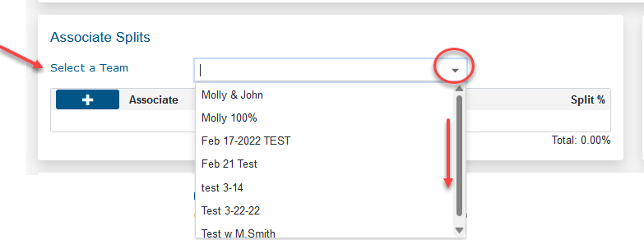
Task: Choose test 3-14 in the dropdown
Action: click(x=222, y=188)
